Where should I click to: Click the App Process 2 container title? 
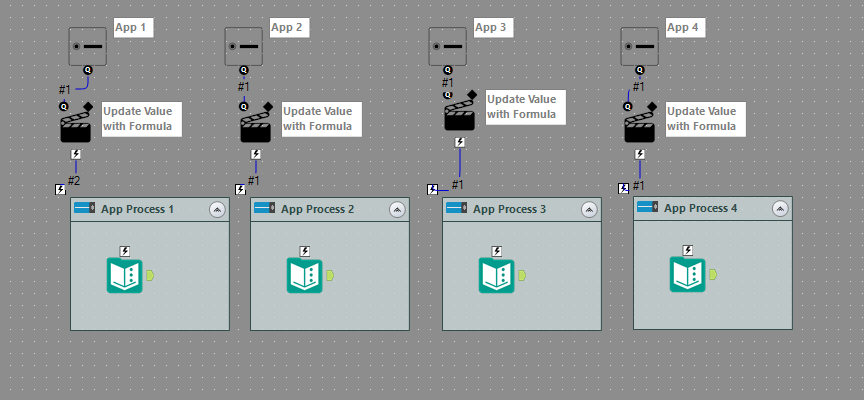pos(317,209)
